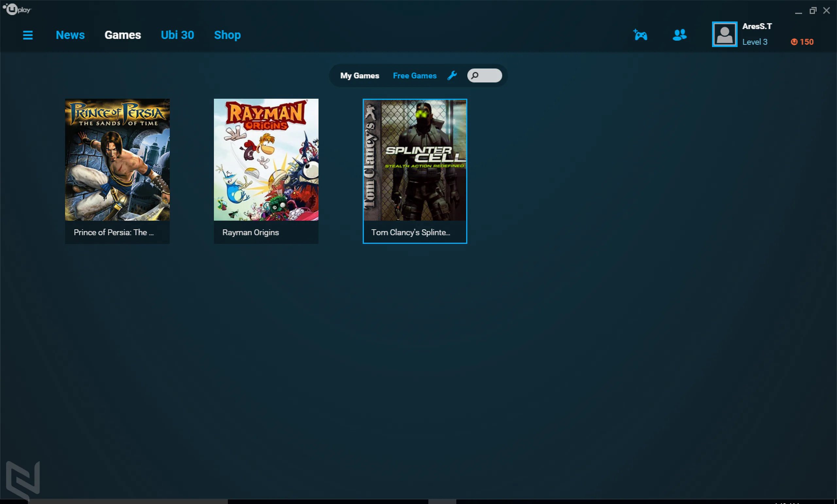Click the 'Rayman Origins' title label
The width and height of the screenshot is (837, 504).
[x=251, y=233]
